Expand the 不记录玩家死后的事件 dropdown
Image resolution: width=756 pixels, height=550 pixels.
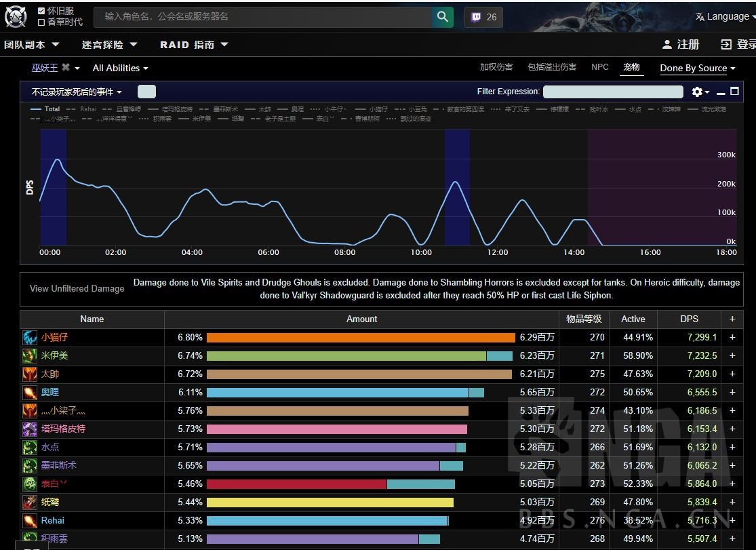[77, 92]
